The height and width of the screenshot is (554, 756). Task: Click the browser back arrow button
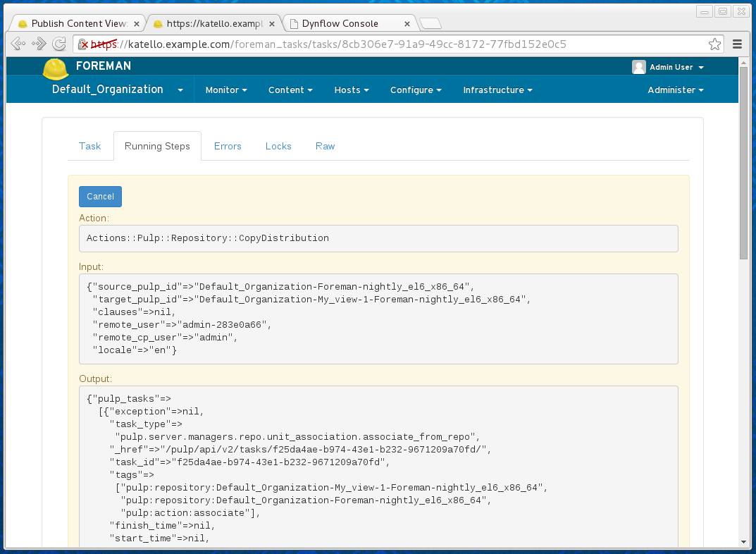click(x=18, y=44)
